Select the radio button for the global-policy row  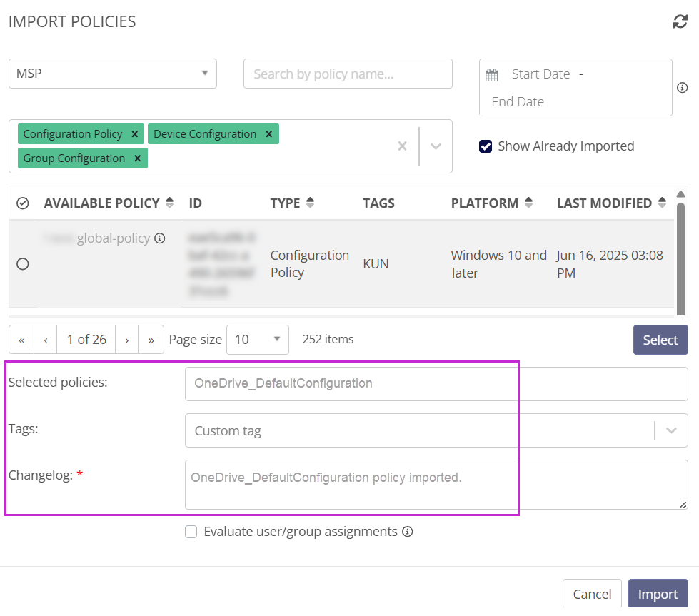coord(22,264)
